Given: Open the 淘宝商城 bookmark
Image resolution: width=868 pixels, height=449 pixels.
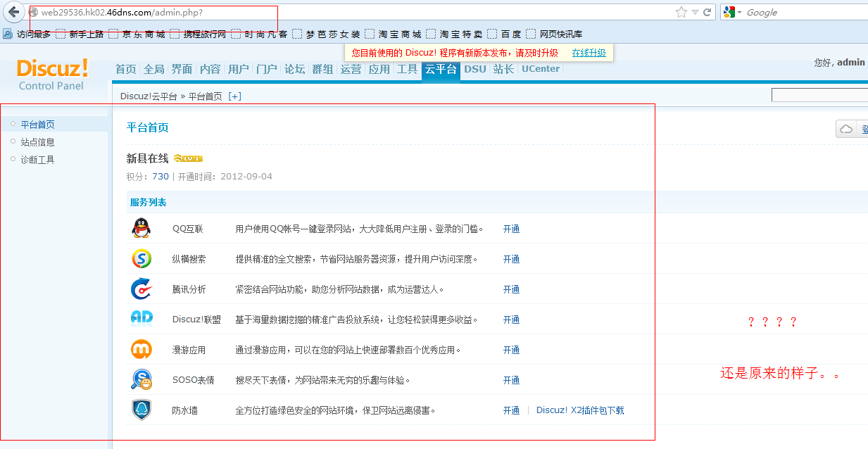Looking at the screenshot, I should [x=394, y=34].
